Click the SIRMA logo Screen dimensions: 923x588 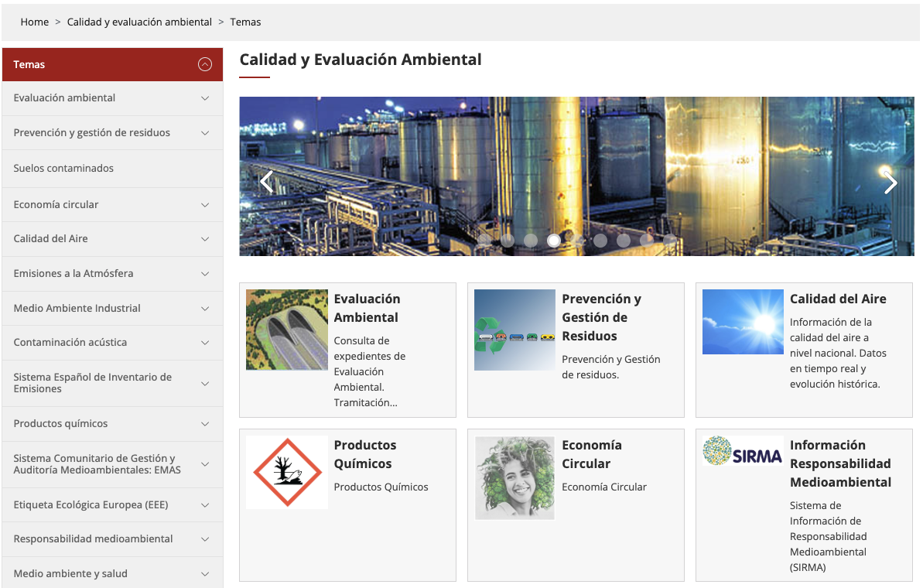click(x=743, y=451)
